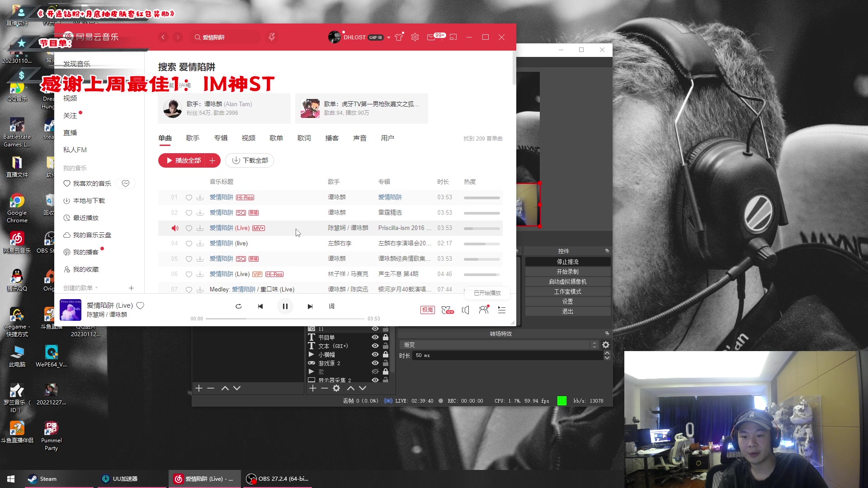Open the skin theme shirt icon

coord(399,37)
